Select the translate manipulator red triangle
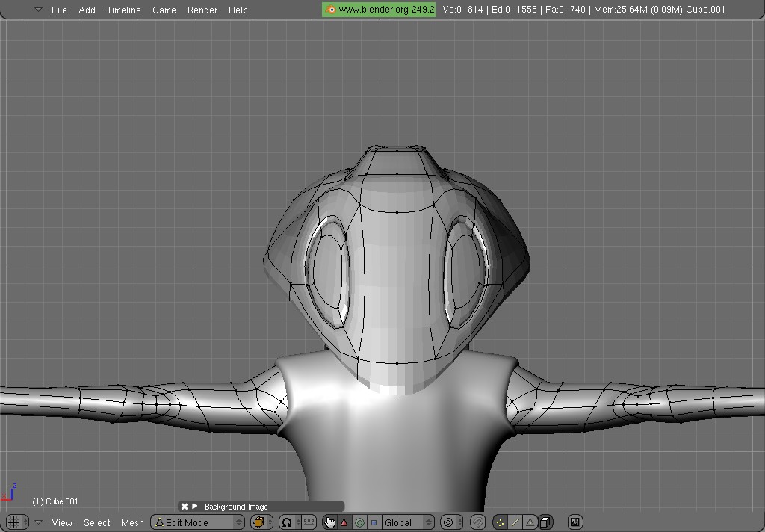 tap(344, 522)
